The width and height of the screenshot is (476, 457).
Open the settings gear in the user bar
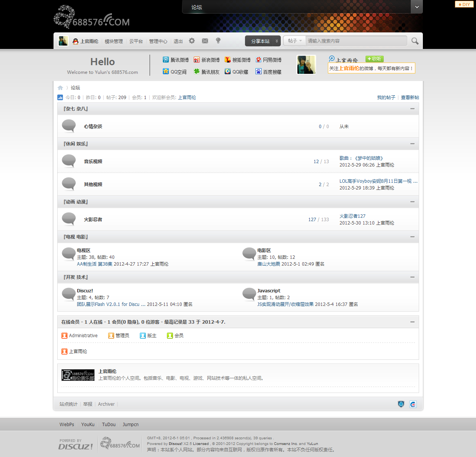click(x=192, y=41)
